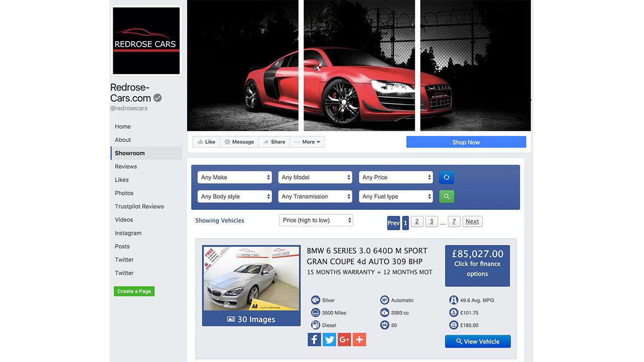Image resolution: width=644 pixels, height=362 pixels.
Task: Click the green Create a Page button
Action: point(134,291)
